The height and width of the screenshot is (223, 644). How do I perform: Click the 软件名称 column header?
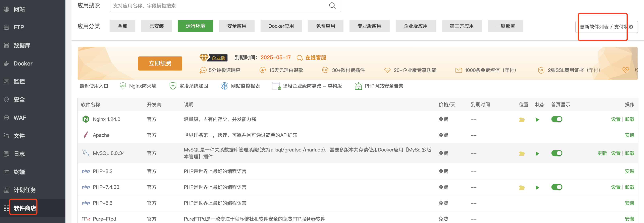91,105
